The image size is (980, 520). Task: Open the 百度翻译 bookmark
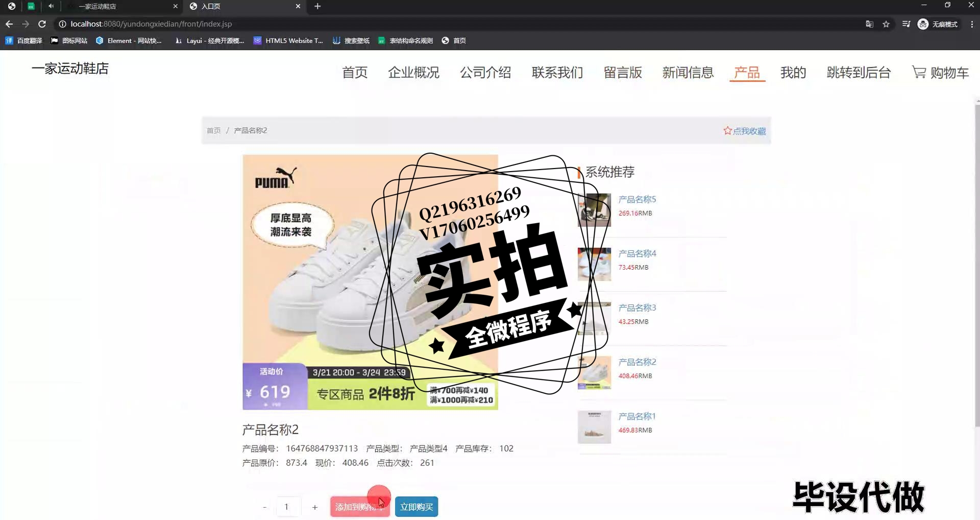click(23, 40)
